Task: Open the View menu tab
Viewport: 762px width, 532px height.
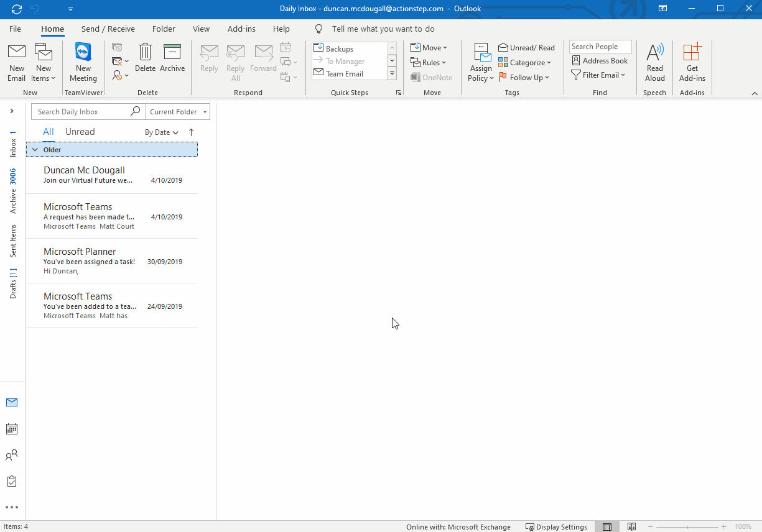Action: pos(201,29)
